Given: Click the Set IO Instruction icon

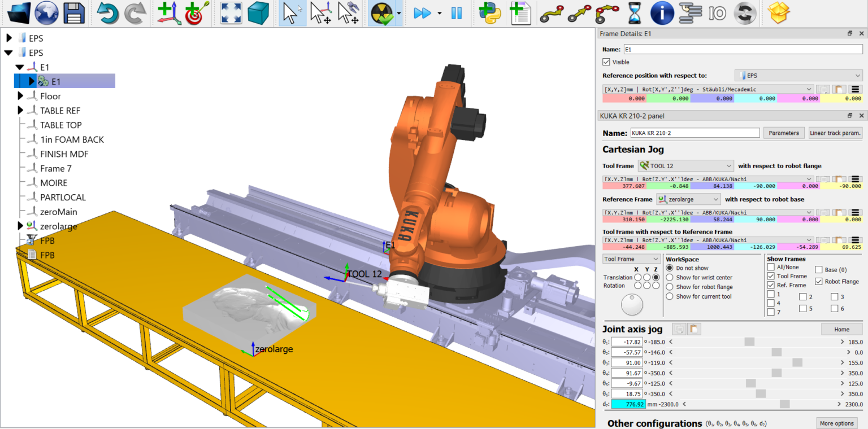Looking at the screenshot, I should pyautogui.click(x=717, y=12).
